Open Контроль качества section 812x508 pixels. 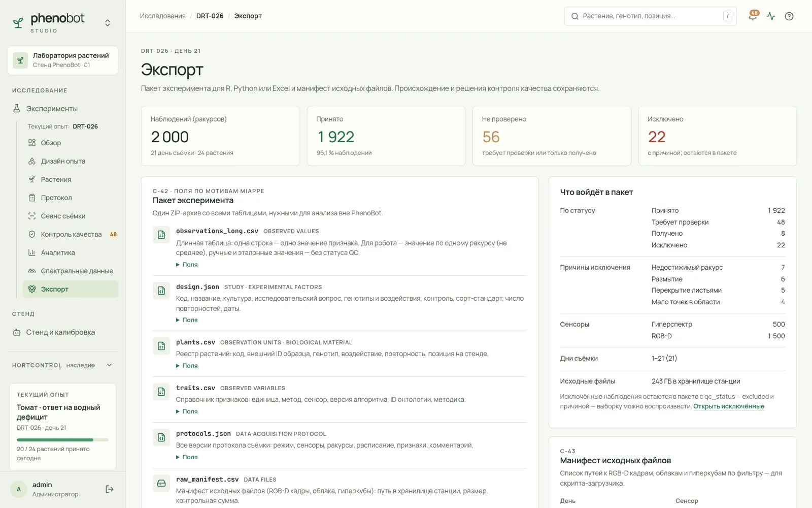click(71, 234)
